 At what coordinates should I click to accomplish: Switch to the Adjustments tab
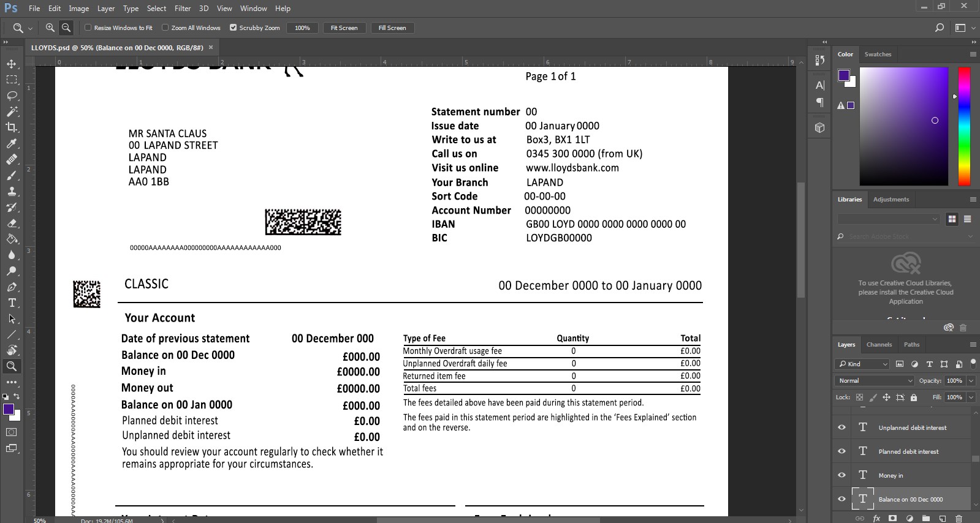(x=891, y=199)
